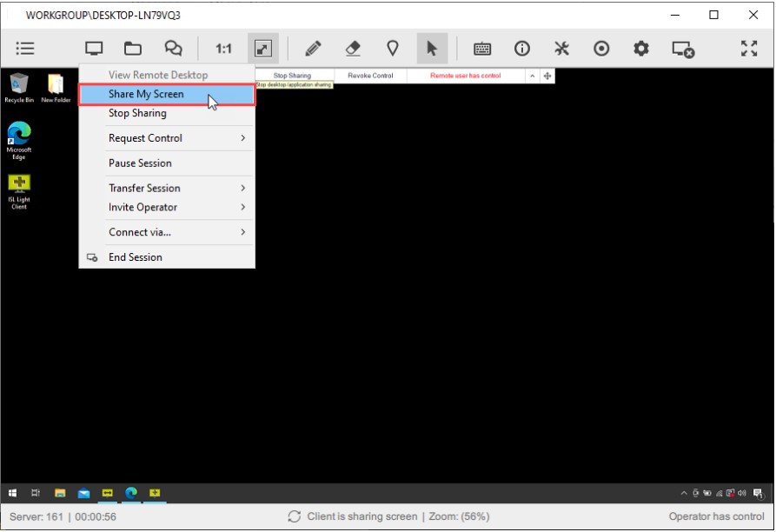
Task: View session information
Action: click(522, 48)
